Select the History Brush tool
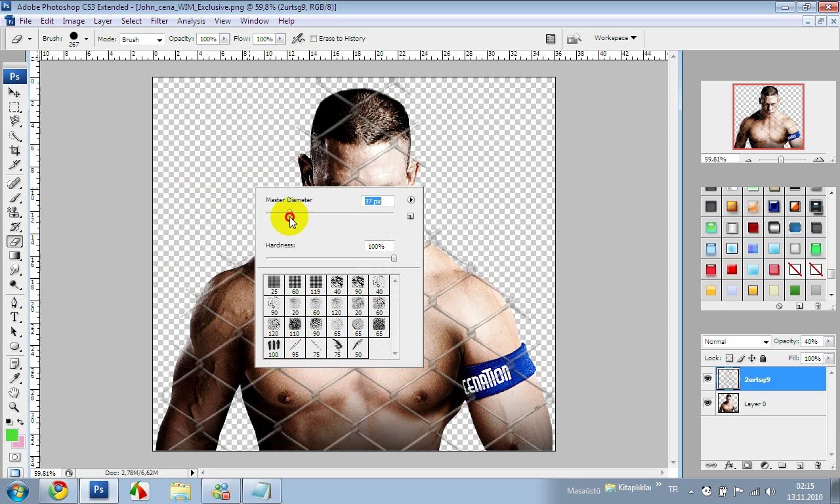This screenshot has width=840, height=504. click(14, 227)
